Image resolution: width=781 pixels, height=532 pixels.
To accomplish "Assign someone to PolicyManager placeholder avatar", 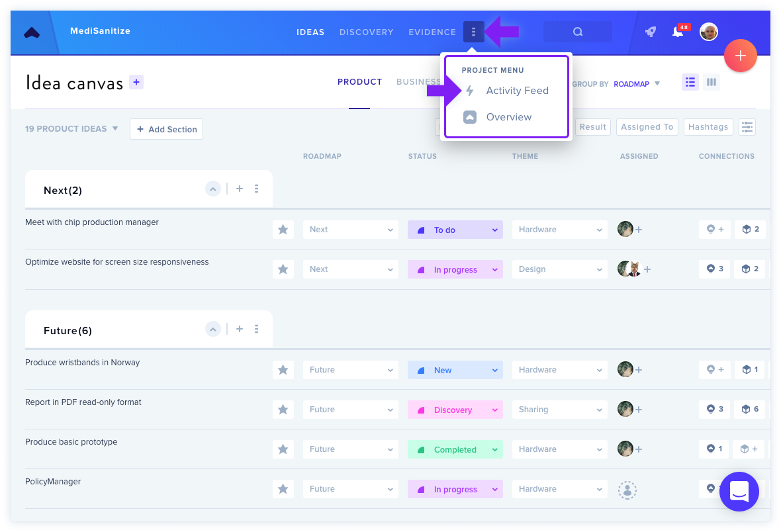I will tap(627, 490).
